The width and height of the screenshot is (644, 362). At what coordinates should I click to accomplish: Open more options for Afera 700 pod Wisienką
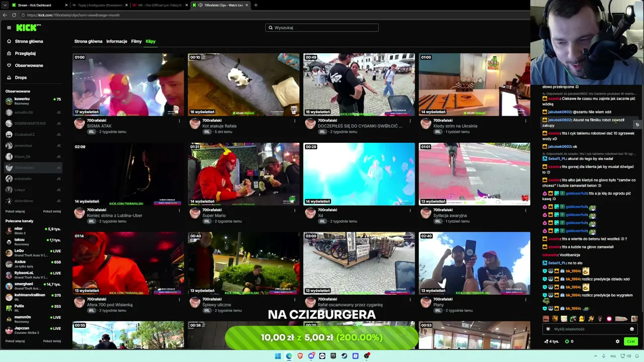180,300
